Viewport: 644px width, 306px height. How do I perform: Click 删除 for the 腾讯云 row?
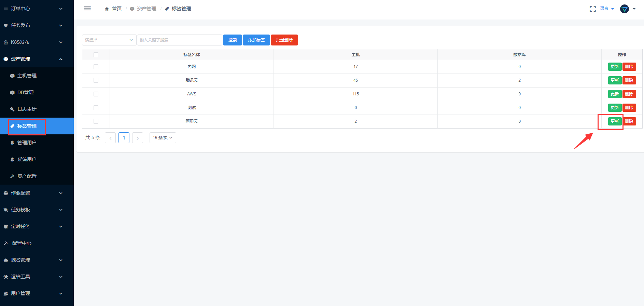tap(629, 80)
